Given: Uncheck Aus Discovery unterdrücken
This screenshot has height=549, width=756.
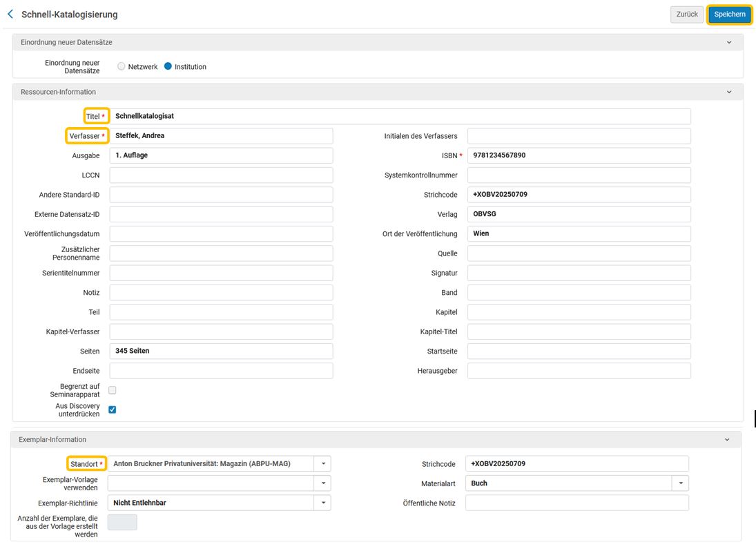Looking at the screenshot, I should tap(113, 410).
